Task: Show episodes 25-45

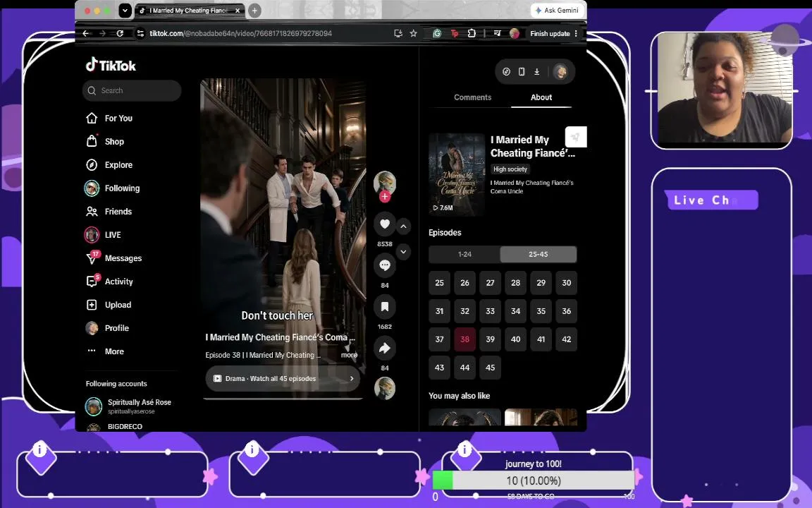Action: (x=538, y=254)
